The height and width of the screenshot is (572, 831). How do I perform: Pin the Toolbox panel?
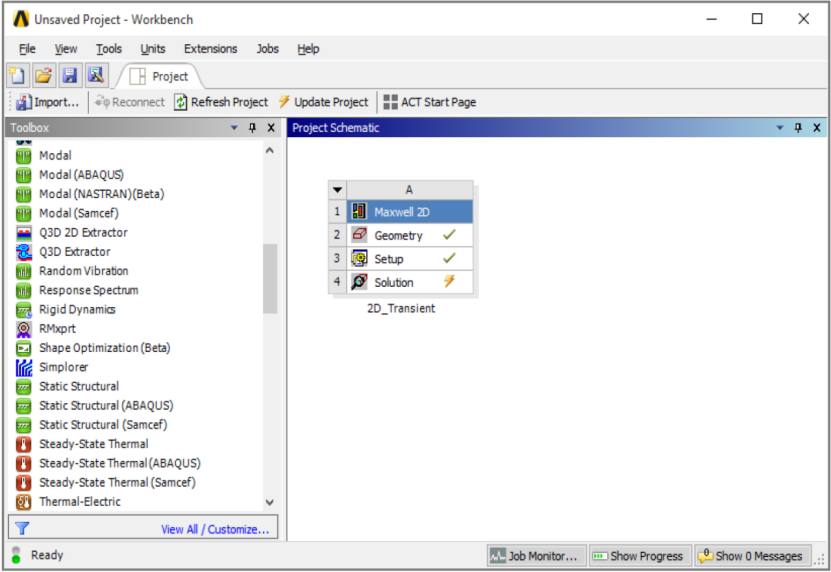(x=252, y=128)
